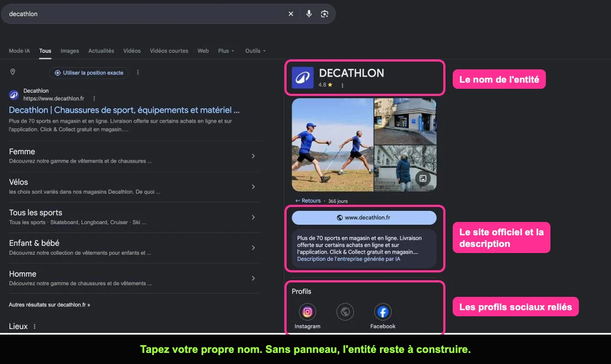Expand the Homme sitelink row
611x364 pixels.
[134, 279]
